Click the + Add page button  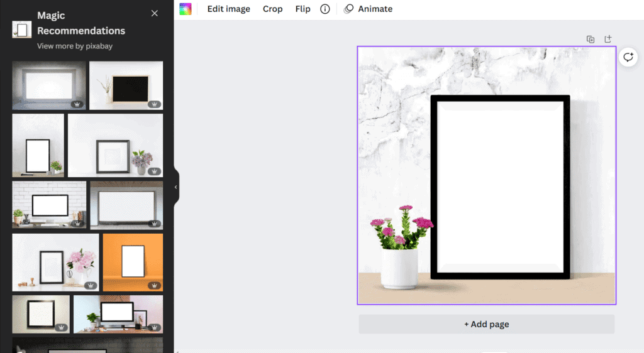[x=486, y=324]
